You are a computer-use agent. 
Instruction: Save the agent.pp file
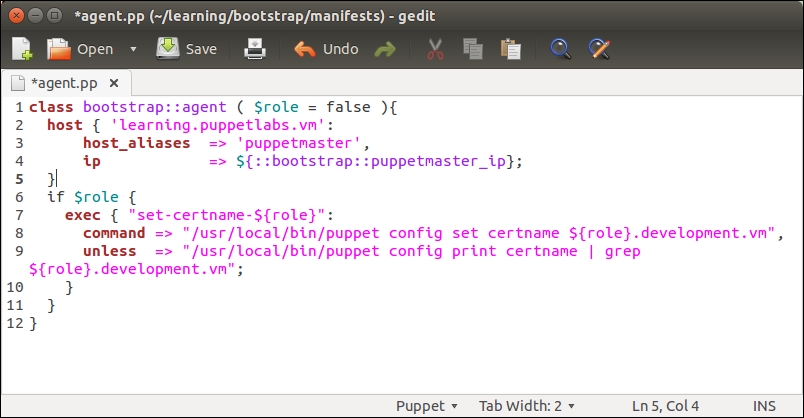[187, 49]
